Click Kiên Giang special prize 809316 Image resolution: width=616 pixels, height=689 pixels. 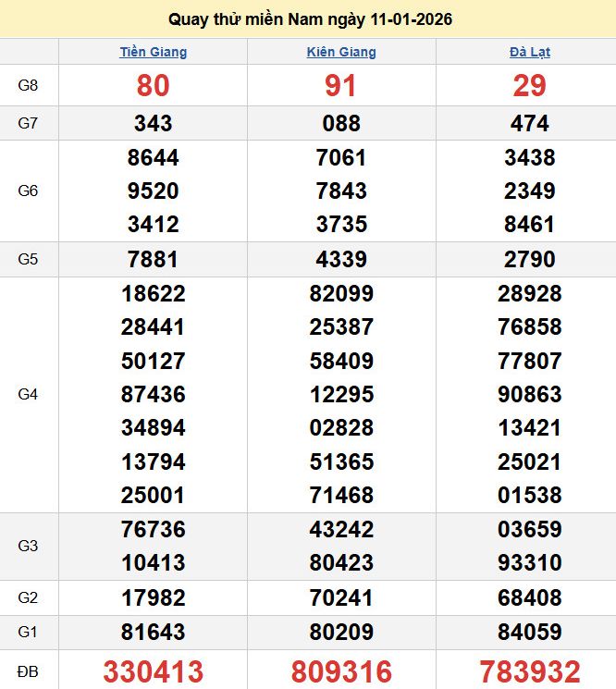click(341, 671)
